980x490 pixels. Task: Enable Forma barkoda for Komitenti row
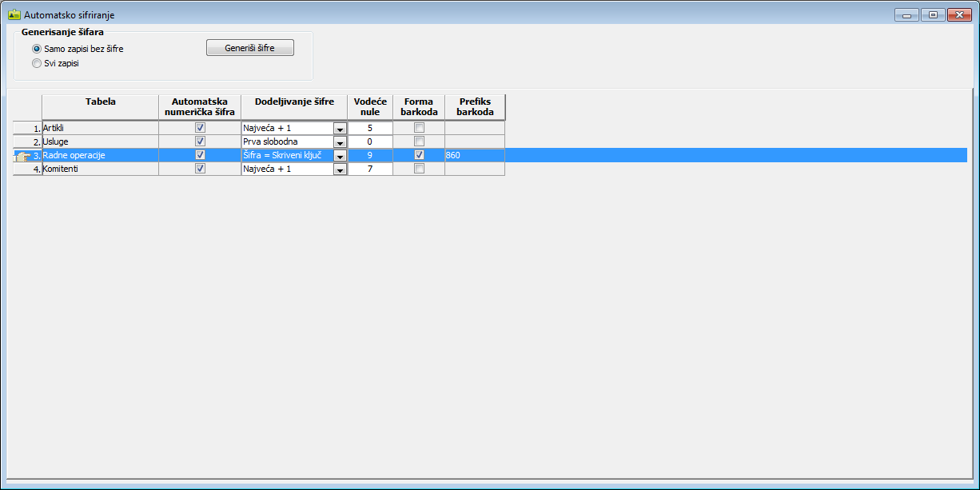pyautogui.click(x=419, y=169)
